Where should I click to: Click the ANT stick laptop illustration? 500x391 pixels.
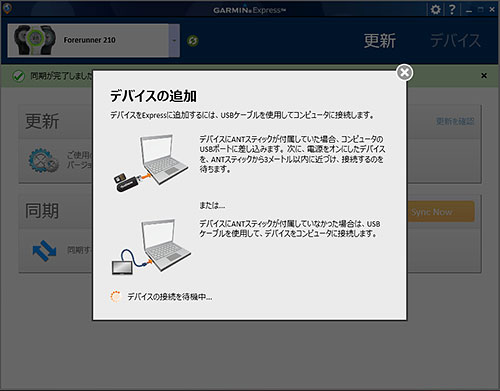coord(152,163)
